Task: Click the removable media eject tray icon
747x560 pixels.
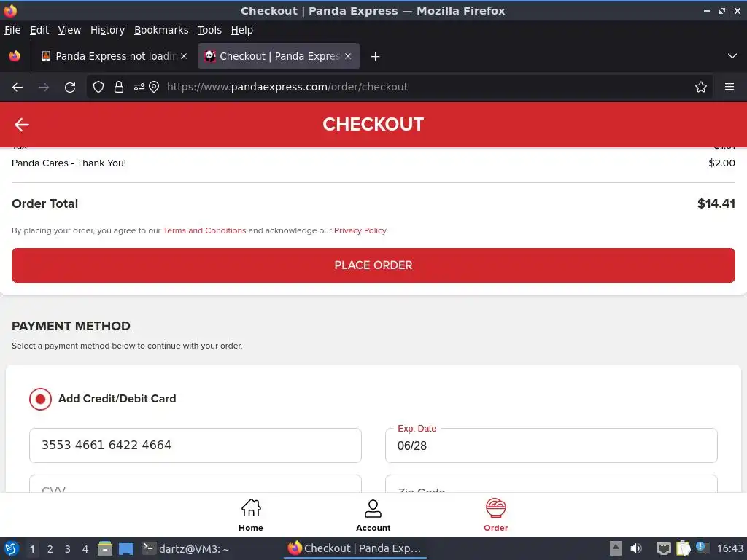Action: click(x=616, y=548)
